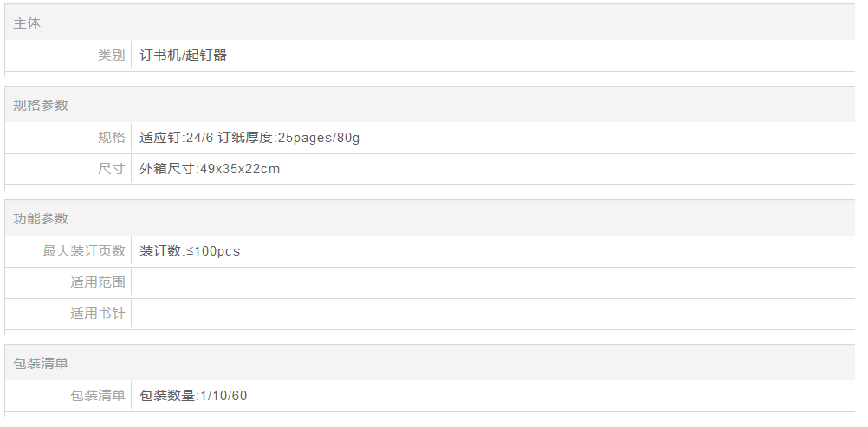This screenshot has width=868, height=427.
Task: Click the 装订数:≤100pcs value
Action: click(190, 251)
